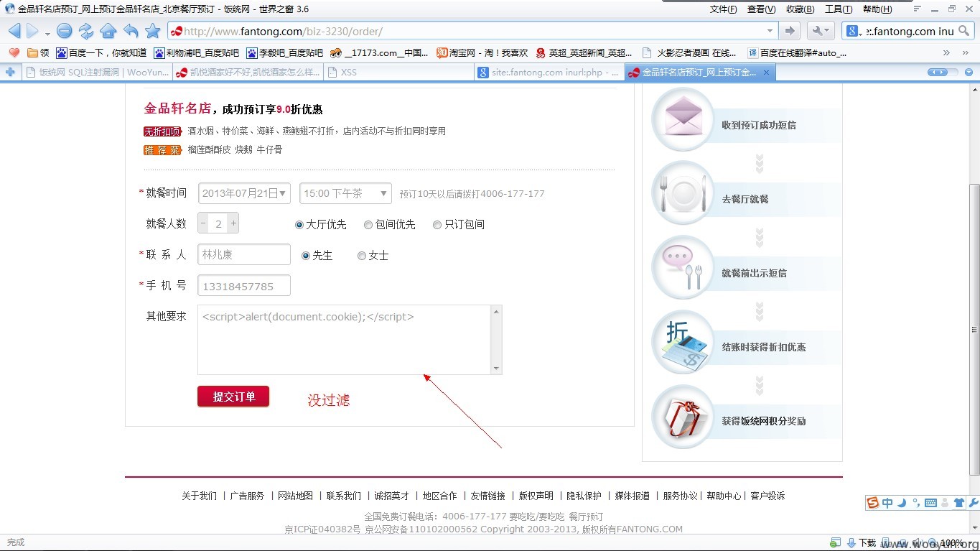This screenshot has width=980, height=551.
Task: Select the 只订包间 radio option
Action: [x=437, y=225]
